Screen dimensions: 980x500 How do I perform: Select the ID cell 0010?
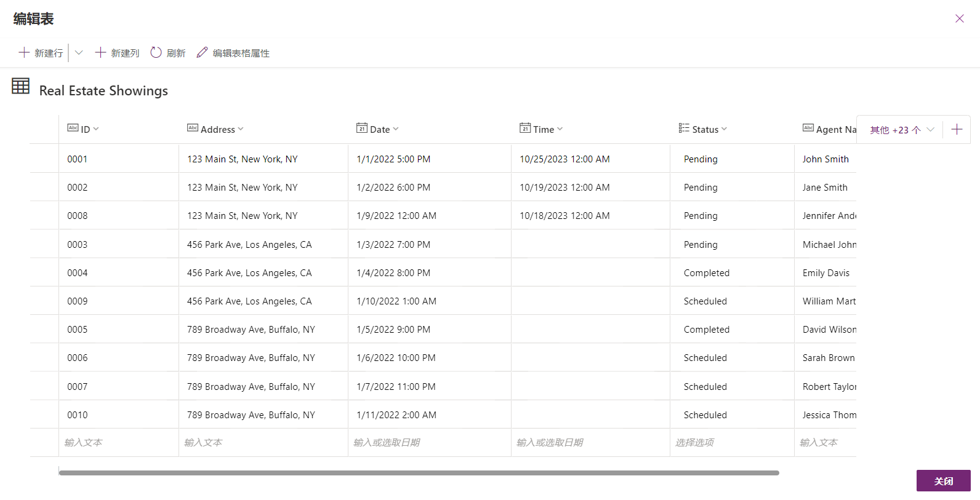point(119,415)
